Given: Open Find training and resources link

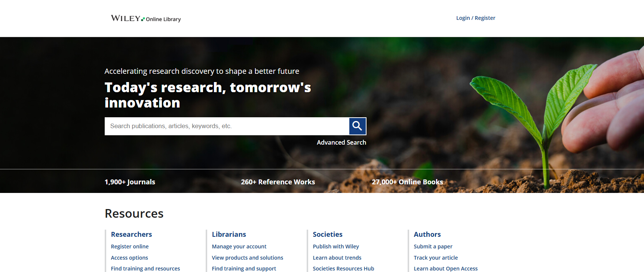Looking at the screenshot, I should (145, 269).
